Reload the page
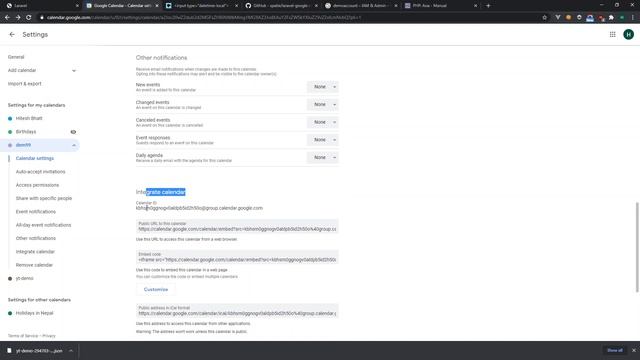This screenshot has height=360, width=640. coord(29,18)
